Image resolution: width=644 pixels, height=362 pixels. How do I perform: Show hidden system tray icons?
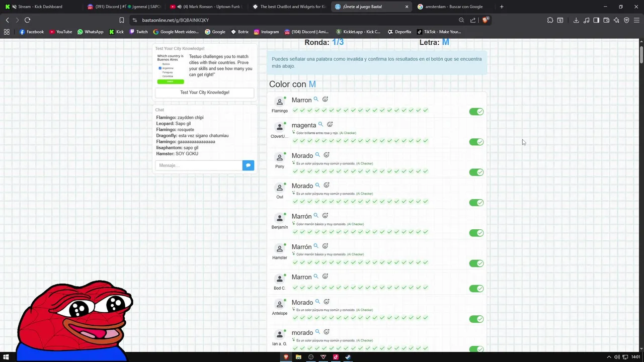tap(609, 357)
